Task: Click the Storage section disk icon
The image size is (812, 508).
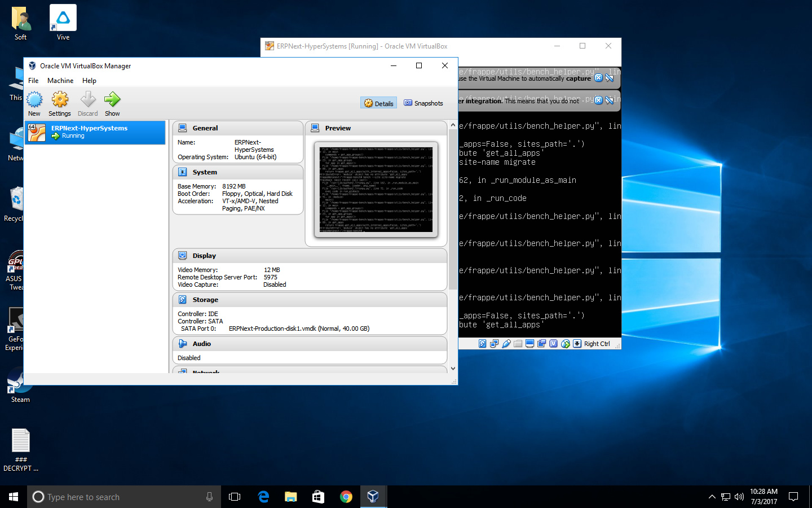Action: pos(183,300)
